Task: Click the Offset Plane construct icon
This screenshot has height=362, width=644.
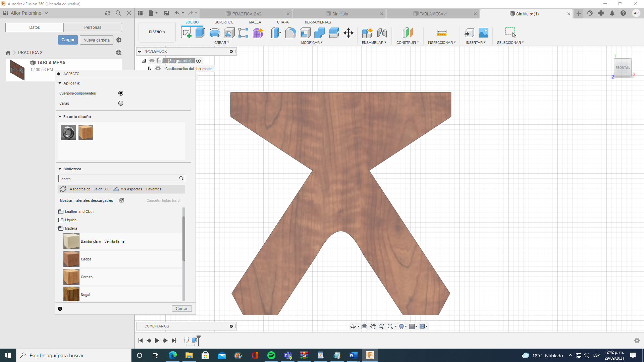Action: coord(408,33)
